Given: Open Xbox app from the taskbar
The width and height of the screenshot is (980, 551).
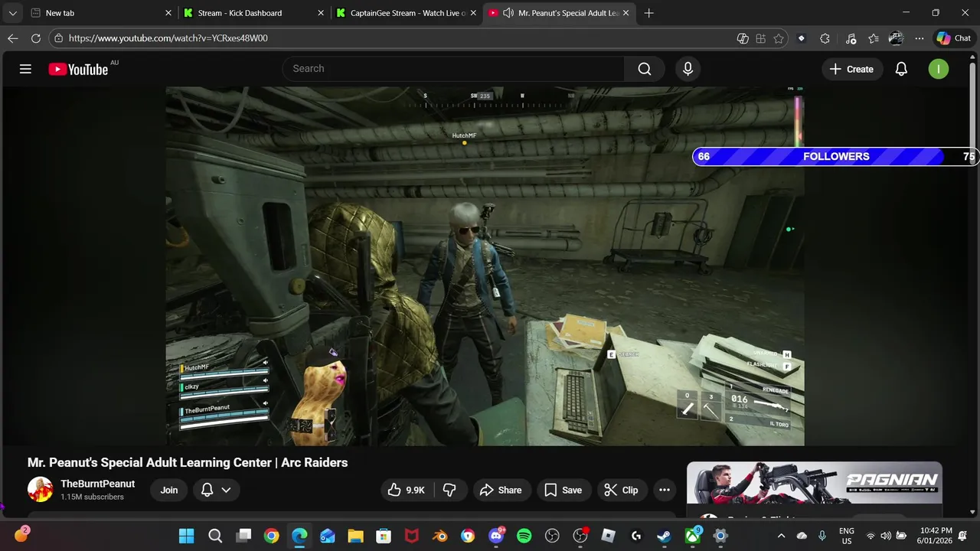Looking at the screenshot, I should tap(692, 536).
